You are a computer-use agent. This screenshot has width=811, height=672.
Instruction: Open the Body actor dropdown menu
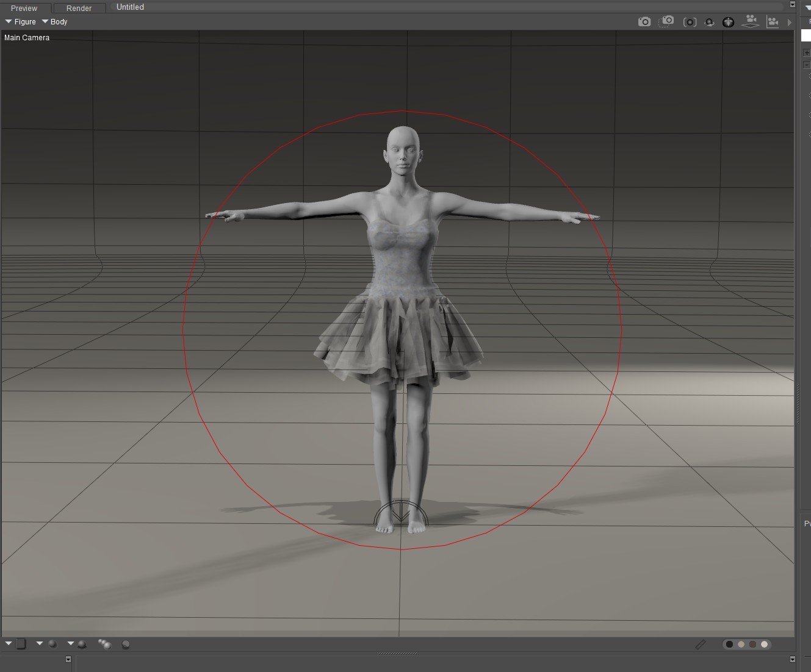[55, 22]
